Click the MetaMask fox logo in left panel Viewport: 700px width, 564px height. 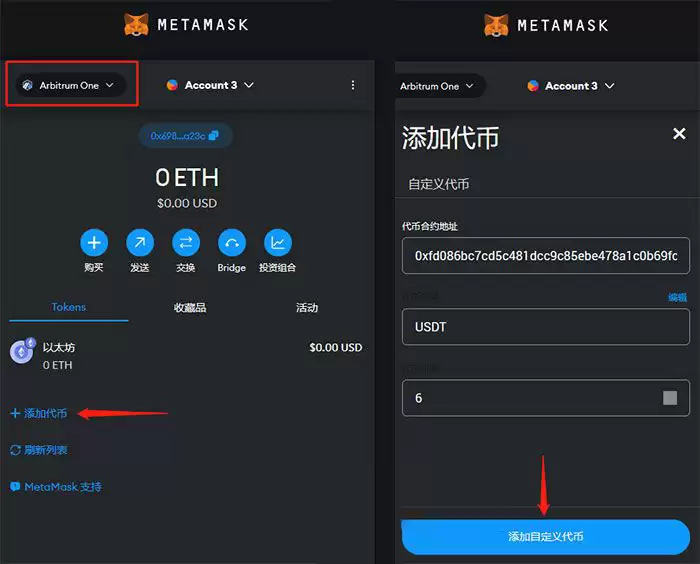136,25
